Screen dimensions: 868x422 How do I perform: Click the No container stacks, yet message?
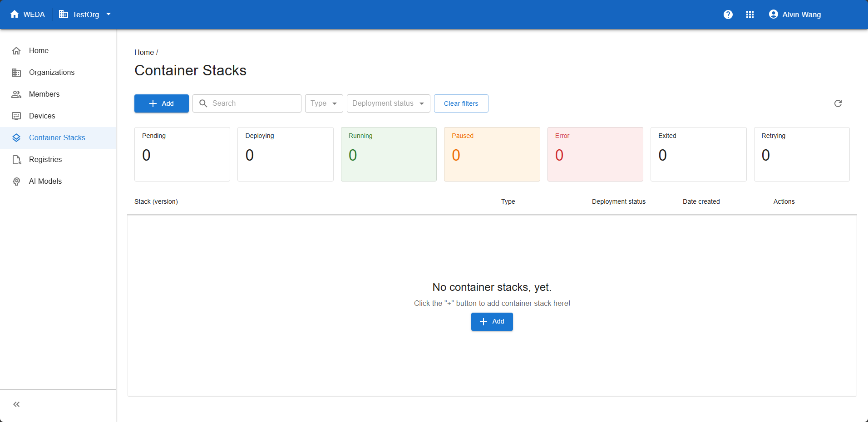(492, 287)
